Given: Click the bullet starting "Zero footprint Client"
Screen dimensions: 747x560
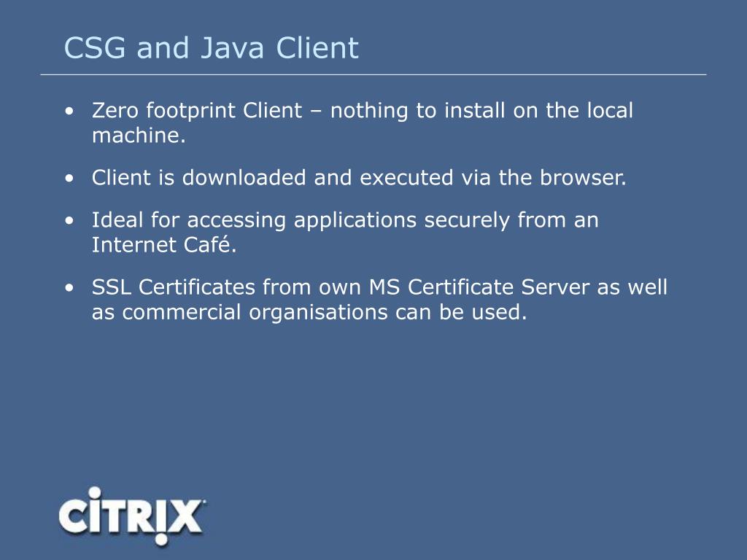Looking at the screenshot, I should pos(362,122).
